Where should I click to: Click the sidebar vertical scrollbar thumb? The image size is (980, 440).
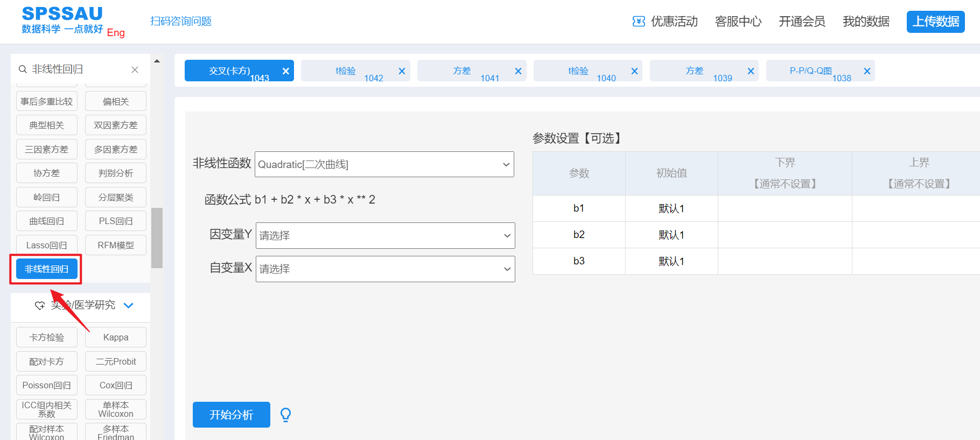click(x=157, y=238)
